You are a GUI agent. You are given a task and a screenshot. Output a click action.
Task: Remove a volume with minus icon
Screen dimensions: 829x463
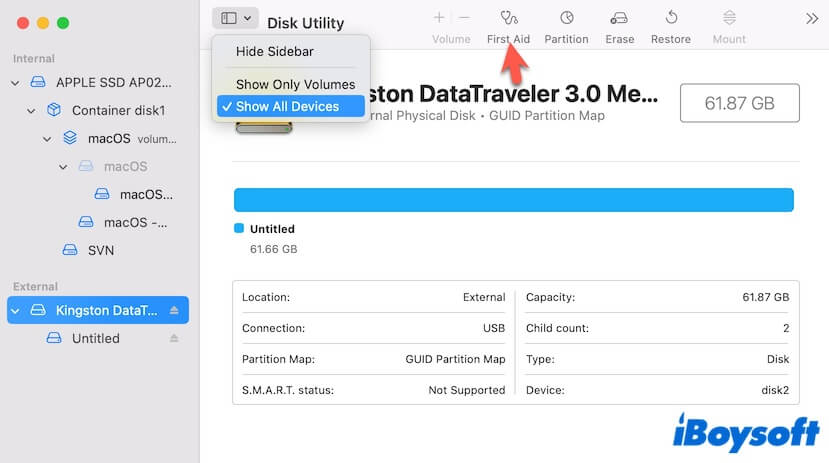click(464, 18)
